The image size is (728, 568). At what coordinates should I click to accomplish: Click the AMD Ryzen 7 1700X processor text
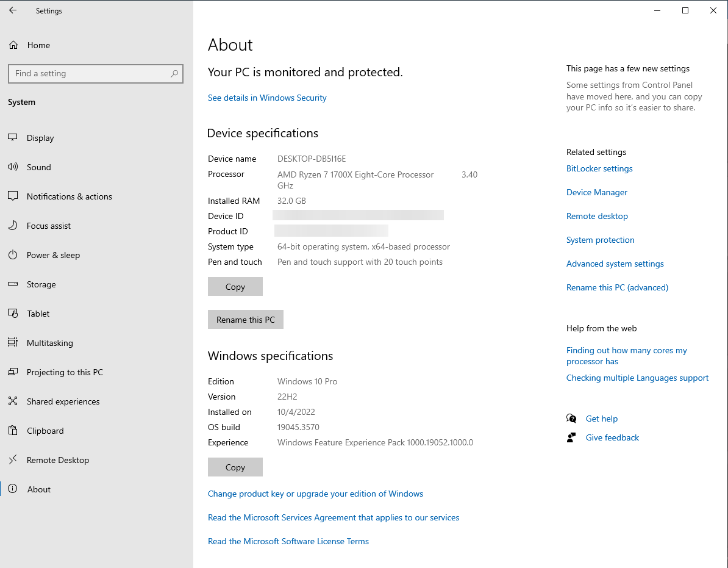355,174
